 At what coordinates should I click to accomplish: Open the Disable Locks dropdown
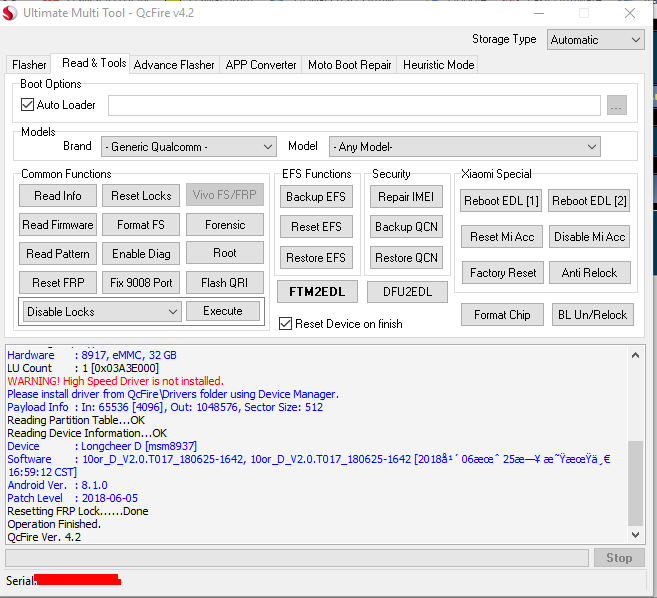tap(102, 312)
